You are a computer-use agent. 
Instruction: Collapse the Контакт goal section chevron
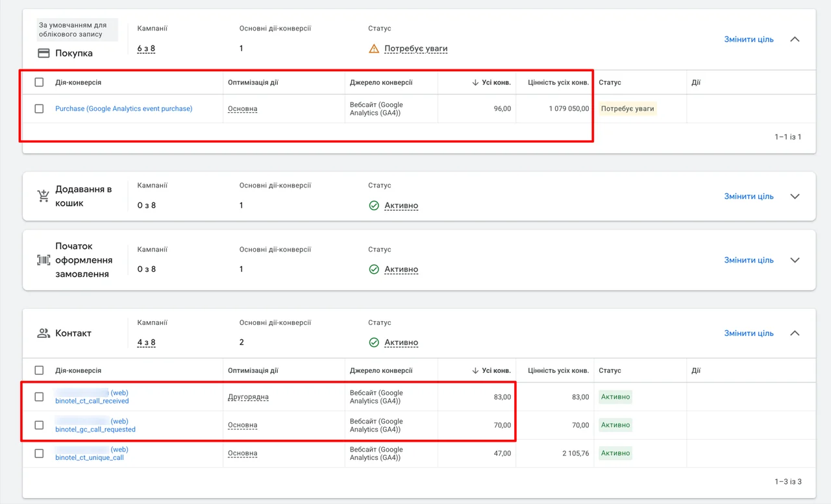[795, 333]
